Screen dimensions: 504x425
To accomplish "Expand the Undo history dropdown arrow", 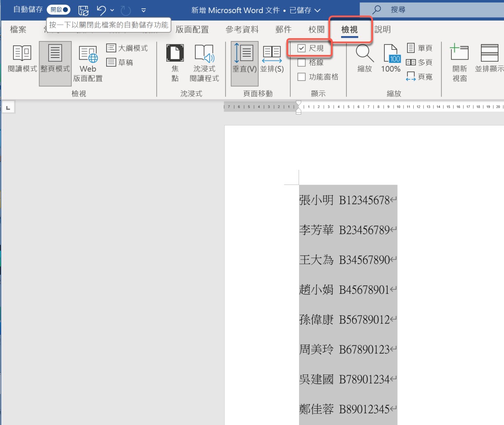I will click(x=112, y=10).
